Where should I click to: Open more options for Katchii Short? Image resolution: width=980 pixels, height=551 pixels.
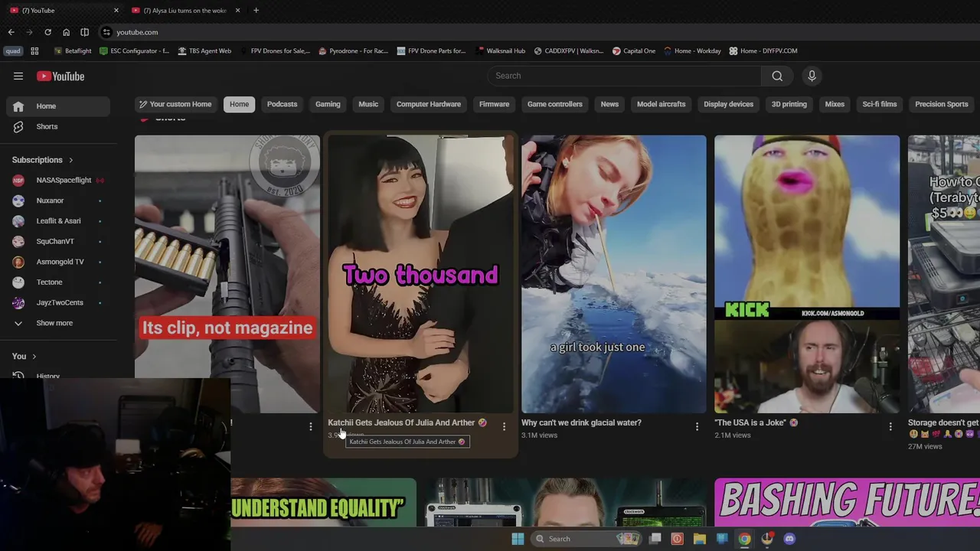pyautogui.click(x=504, y=426)
